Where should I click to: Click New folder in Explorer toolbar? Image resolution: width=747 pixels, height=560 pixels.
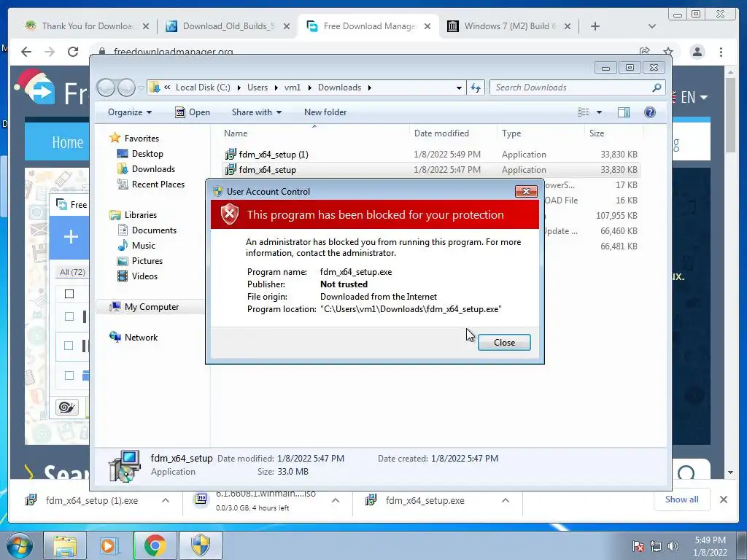tap(325, 112)
